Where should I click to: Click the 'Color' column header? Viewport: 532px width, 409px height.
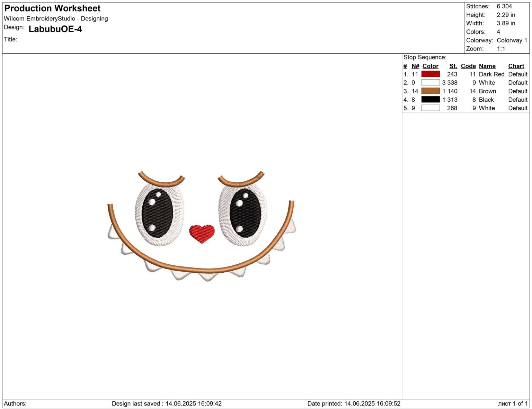point(431,66)
